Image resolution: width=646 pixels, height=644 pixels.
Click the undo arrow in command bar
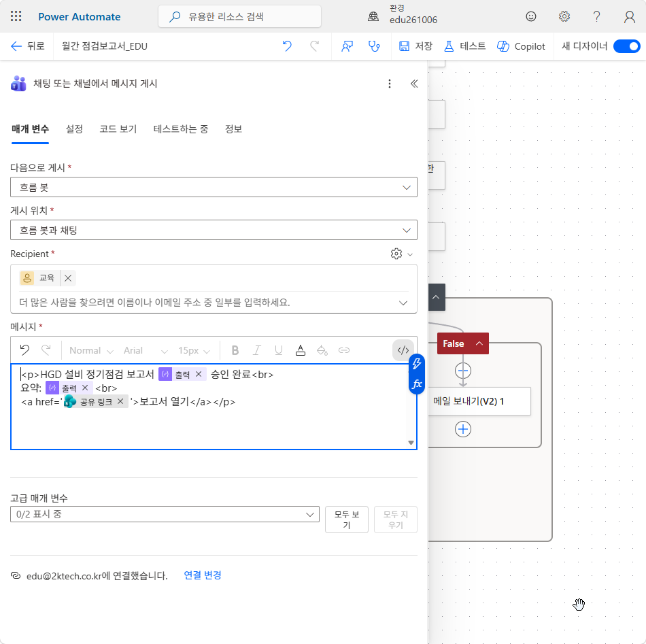tap(287, 46)
